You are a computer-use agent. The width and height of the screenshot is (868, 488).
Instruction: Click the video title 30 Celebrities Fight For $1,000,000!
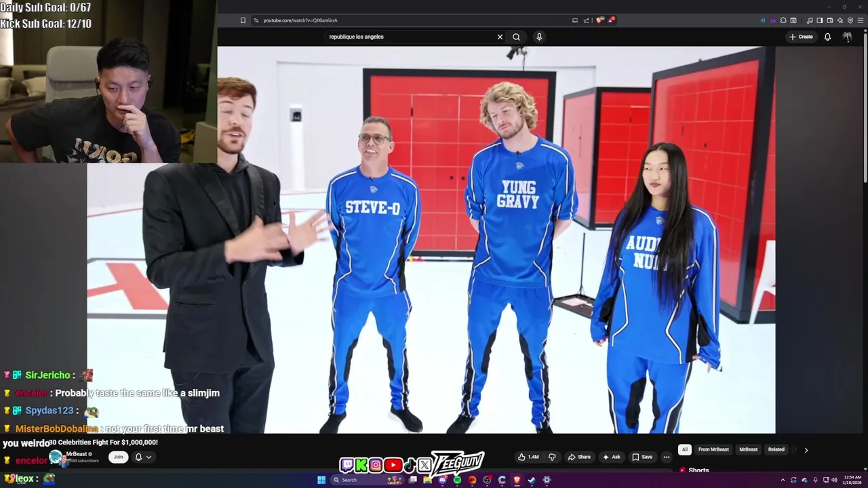(x=103, y=442)
